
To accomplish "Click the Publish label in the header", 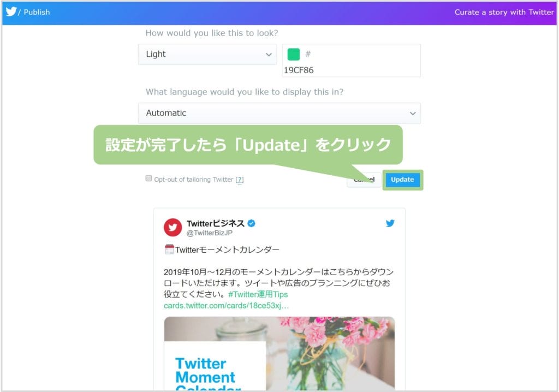I will (x=37, y=12).
